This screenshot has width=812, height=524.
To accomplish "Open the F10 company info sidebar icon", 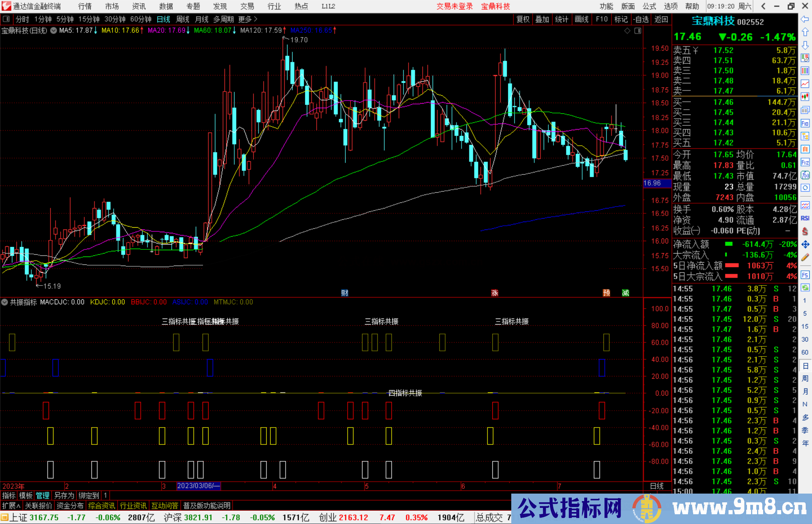I will click(805, 123).
